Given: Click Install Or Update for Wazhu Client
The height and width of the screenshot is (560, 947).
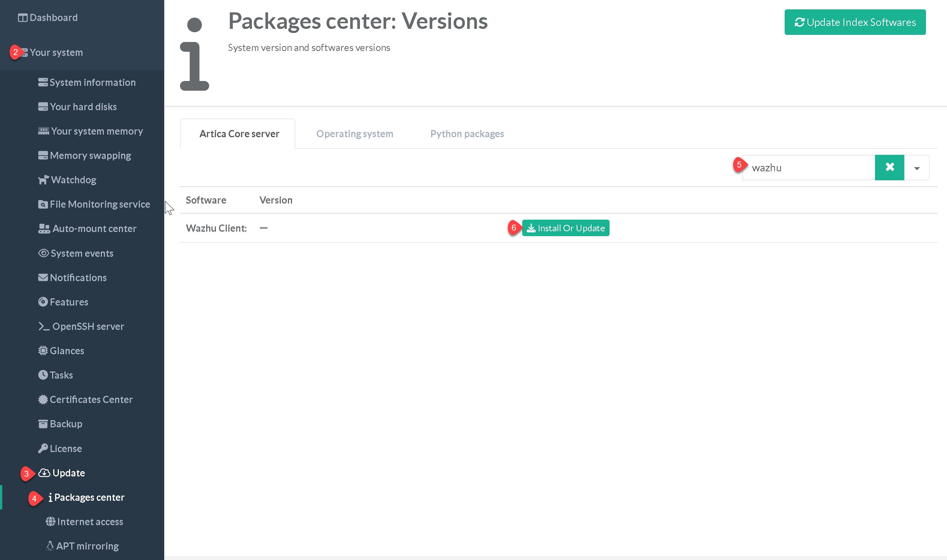Looking at the screenshot, I should pyautogui.click(x=565, y=228).
